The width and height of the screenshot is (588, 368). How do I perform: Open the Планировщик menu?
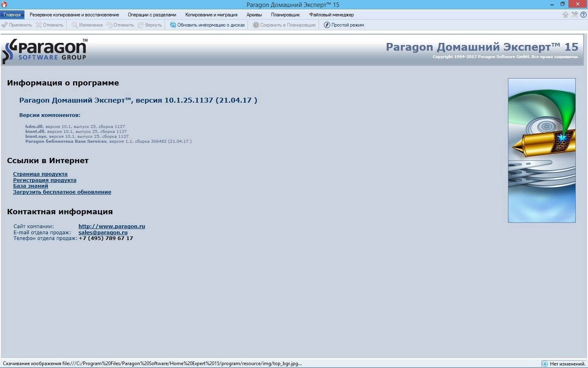tap(285, 15)
